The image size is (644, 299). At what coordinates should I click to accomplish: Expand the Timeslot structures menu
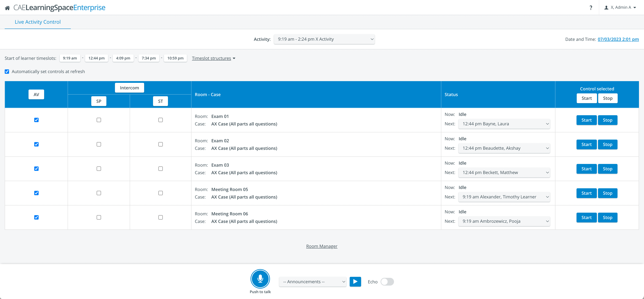[213, 58]
